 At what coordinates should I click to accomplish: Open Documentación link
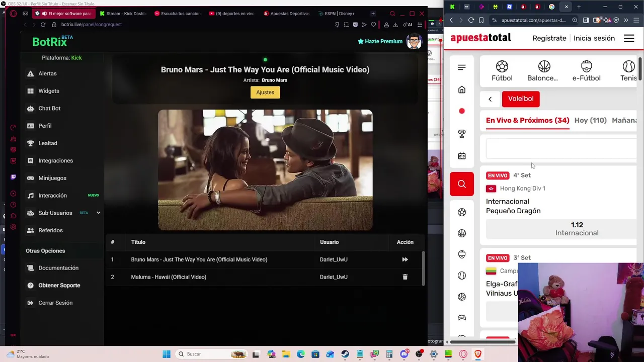58,268
